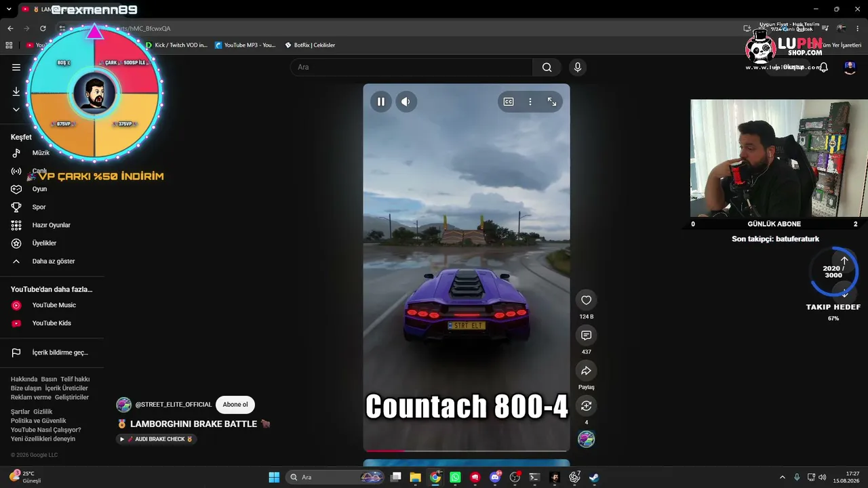The height and width of the screenshot is (488, 868).
Task: Subscribe with the Abone ol button
Action: click(x=235, y=405)
